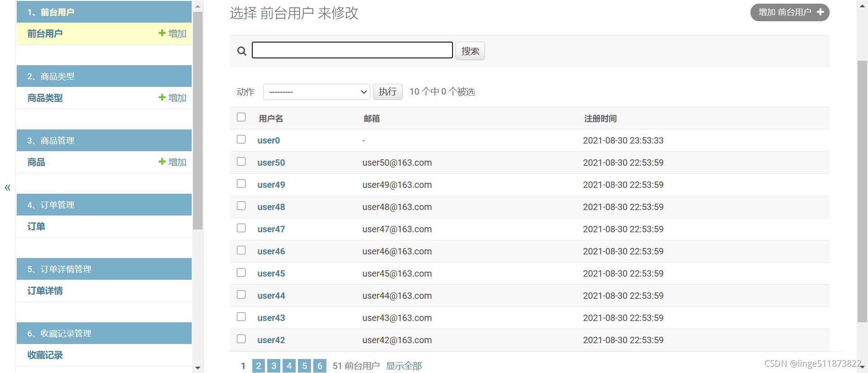Screen dimensions: 868x373
Task: Open the user46 record
Action: tap(271, 251)
